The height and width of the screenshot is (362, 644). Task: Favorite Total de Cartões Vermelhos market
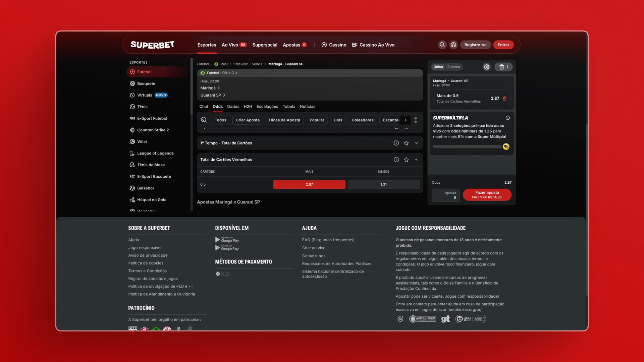point(406,160)
